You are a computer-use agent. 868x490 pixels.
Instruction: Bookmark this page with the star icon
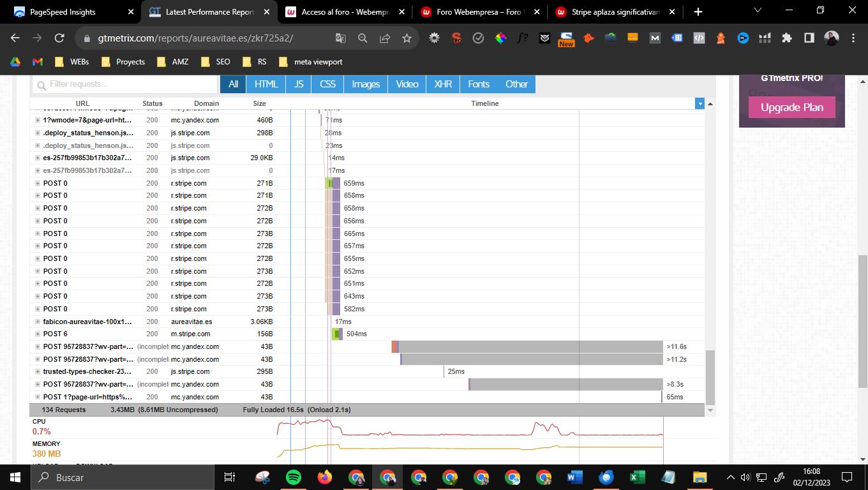407,38
